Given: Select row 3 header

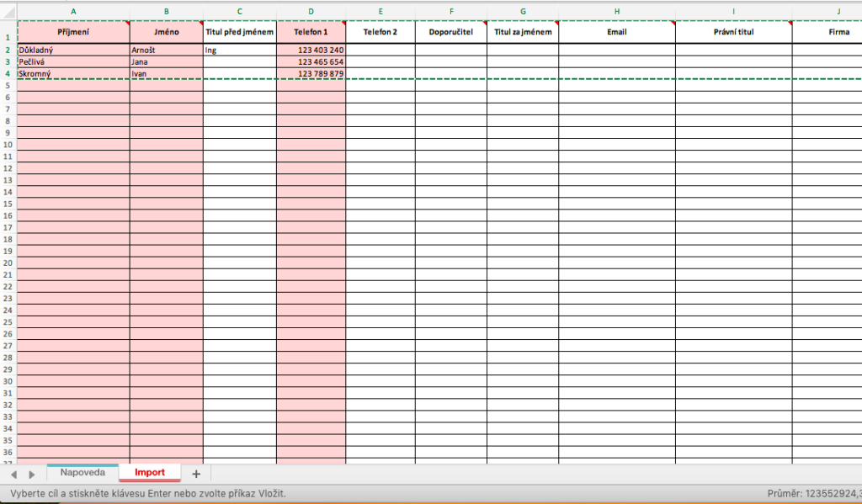Looking at the screenshot, I should click(x=8, y=61).
